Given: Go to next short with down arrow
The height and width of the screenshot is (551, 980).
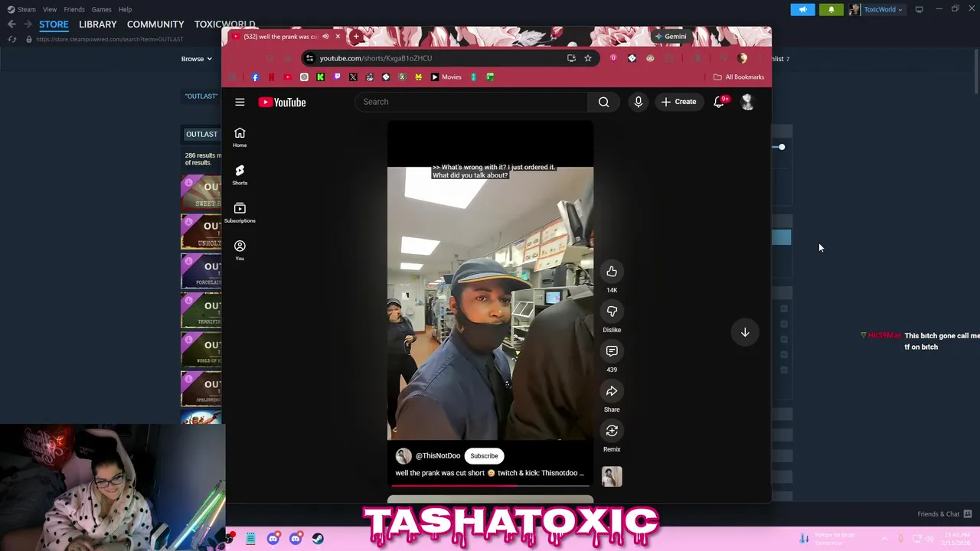Looking at the screenshot, I should coord(745,331).
